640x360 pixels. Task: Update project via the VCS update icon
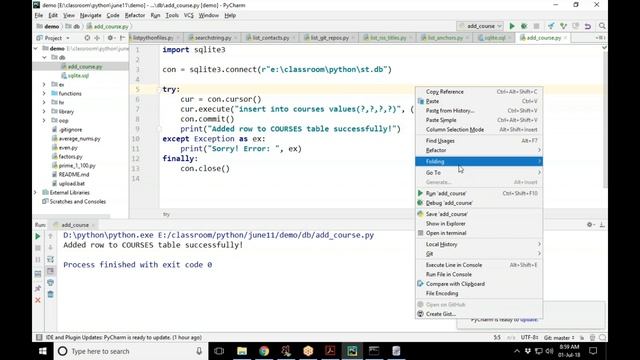point(551,26)
